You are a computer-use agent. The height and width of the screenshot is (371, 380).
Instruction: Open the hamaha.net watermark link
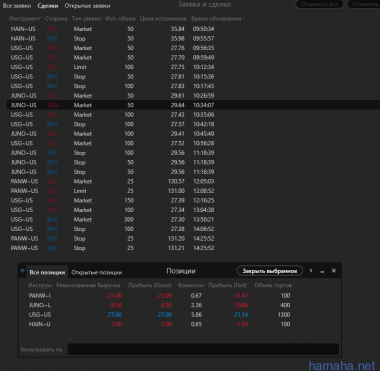(342, 365)
